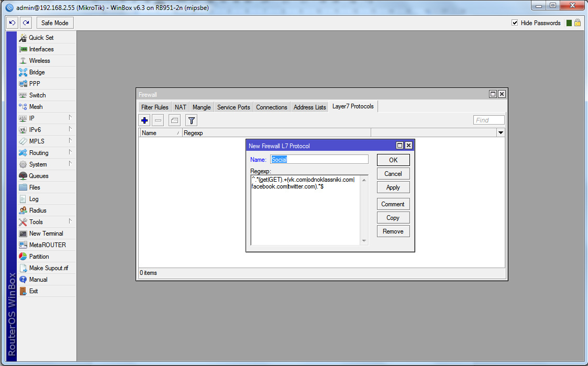Open PPP in the sidebar
Image resolution: width=588 pixels, height=366 pixels.
click(47, 84)
